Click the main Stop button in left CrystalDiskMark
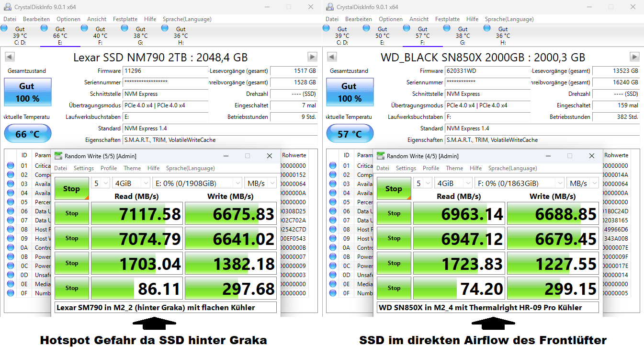Viewport: 644px width, 348px height. [x=72, y=188]
